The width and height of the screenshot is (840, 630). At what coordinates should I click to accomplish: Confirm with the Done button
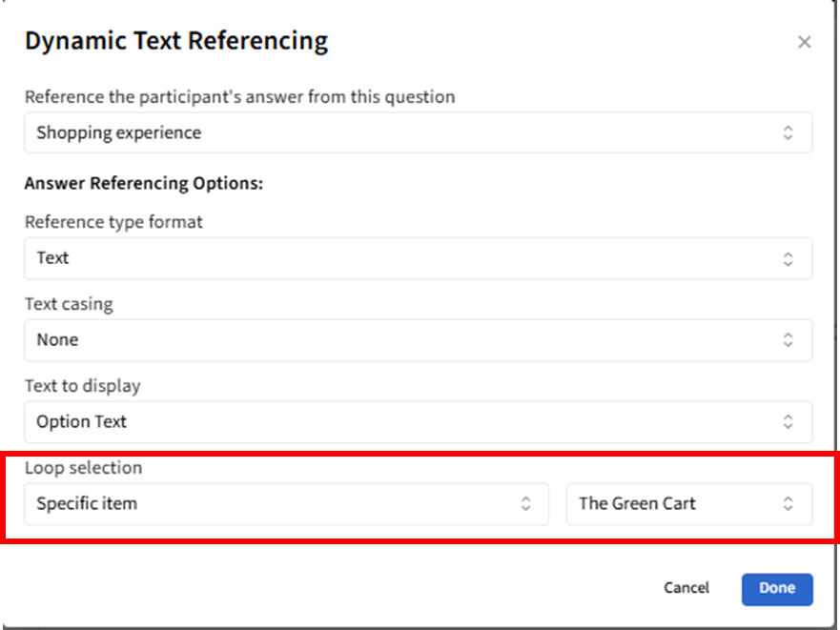click(776, 588)
